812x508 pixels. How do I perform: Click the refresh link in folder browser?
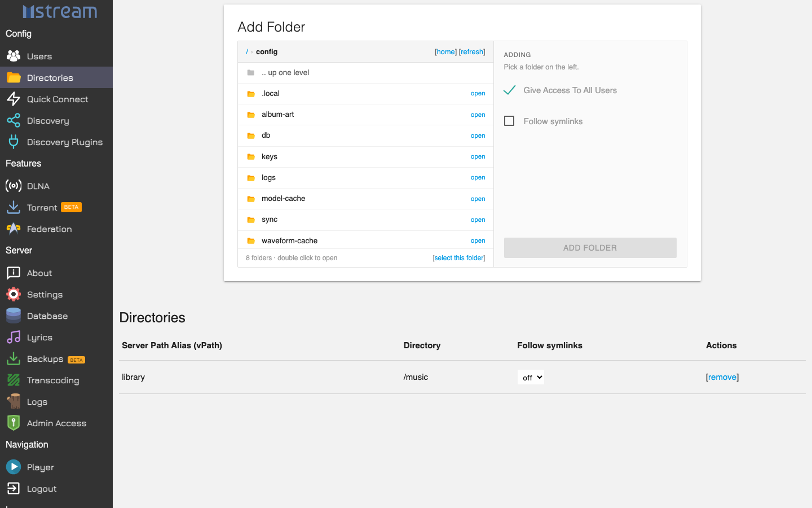472,52
